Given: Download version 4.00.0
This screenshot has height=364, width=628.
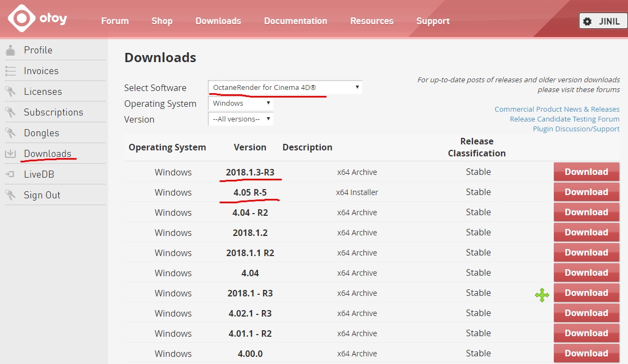Looking at the screenshot, I should coord(587,353).
